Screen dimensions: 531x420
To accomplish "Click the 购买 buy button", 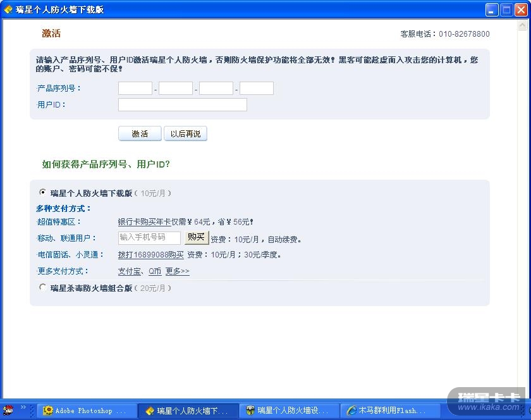I will pyautogui.click(x=197, y=237).
